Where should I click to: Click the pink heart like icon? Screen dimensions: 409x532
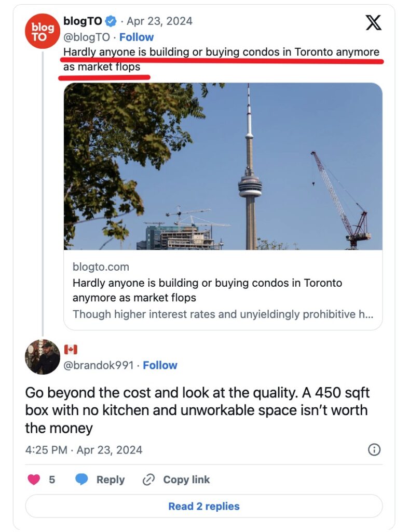coord(34,480)
